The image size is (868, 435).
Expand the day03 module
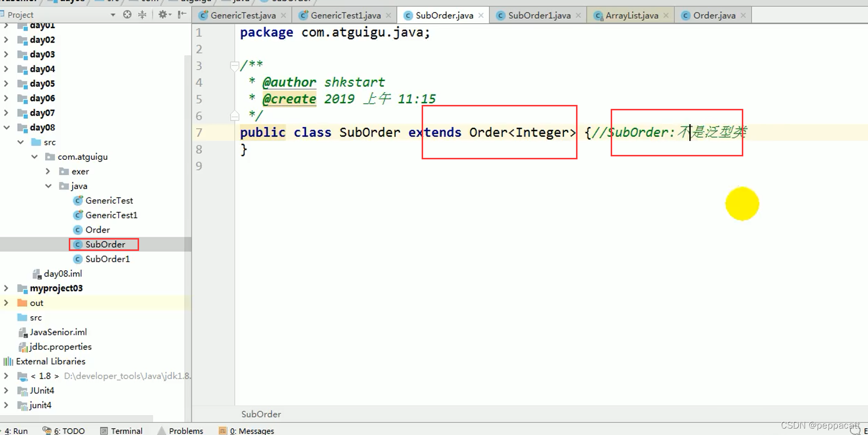pyautogui.click(x=6, y=54)
